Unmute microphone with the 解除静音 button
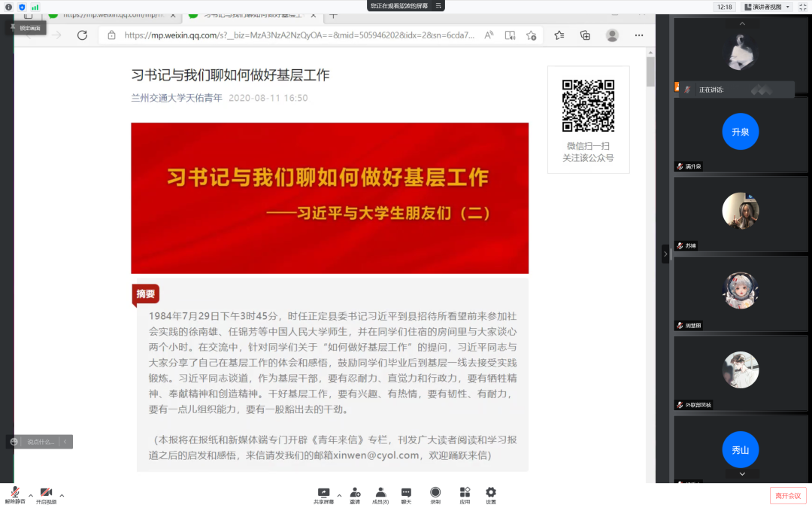The image size is (812, 508). tap(15, 495)
